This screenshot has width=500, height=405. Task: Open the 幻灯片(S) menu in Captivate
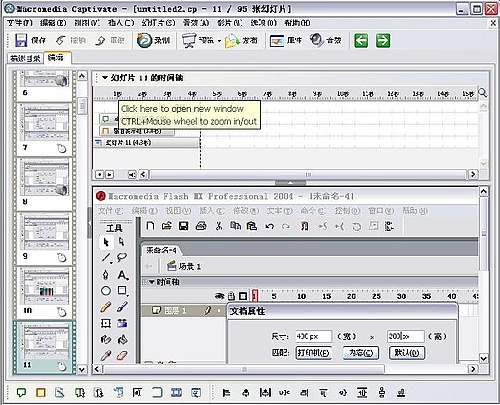[158, 23]
